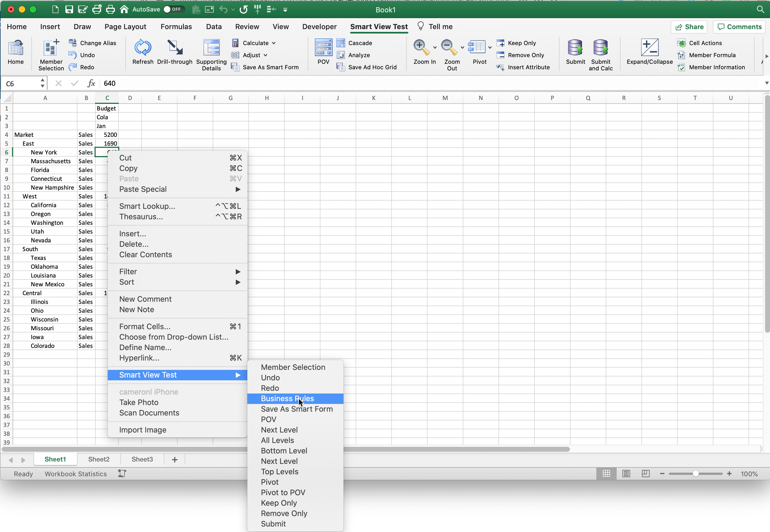Viewport: 770px width, 532px height.
Task: Expand the Calculate dropdown
Action: click(274, 43)
